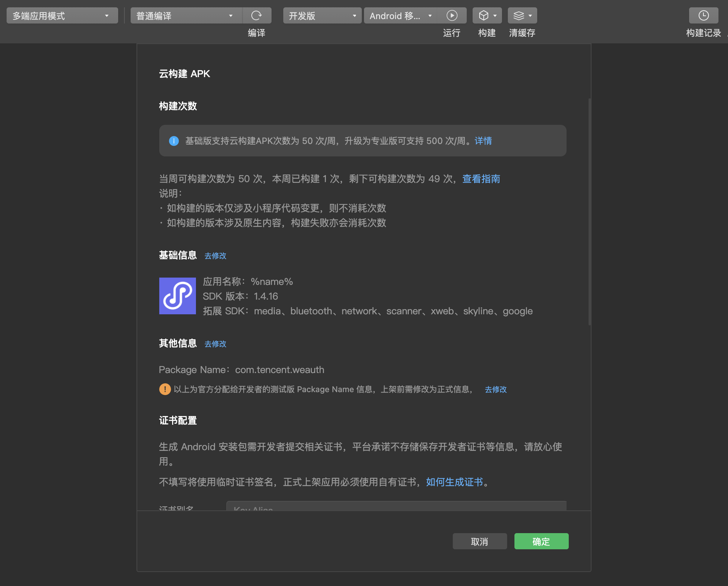Click the Package Name com.tencent.weauth text

click(241, 370)
